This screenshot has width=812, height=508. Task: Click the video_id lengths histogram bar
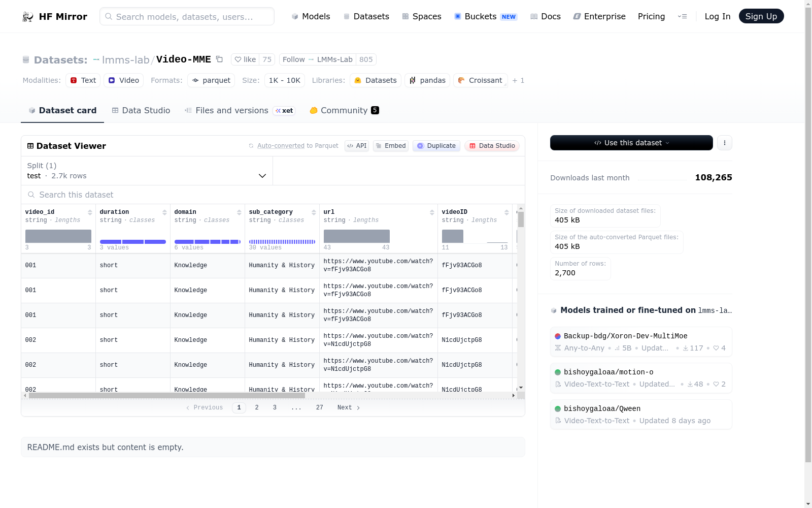click(x=58, y=236)
